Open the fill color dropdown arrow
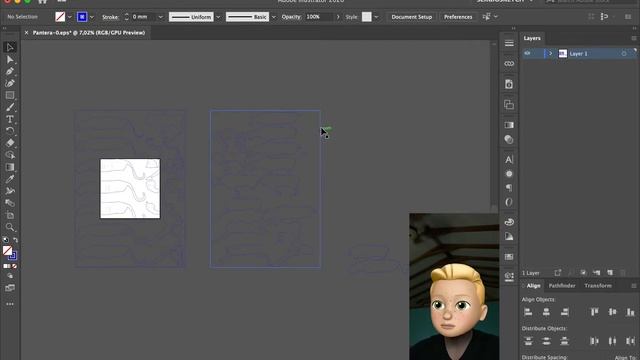The width and height of the screenshot is (640, 360). click(x=69, y=17)
